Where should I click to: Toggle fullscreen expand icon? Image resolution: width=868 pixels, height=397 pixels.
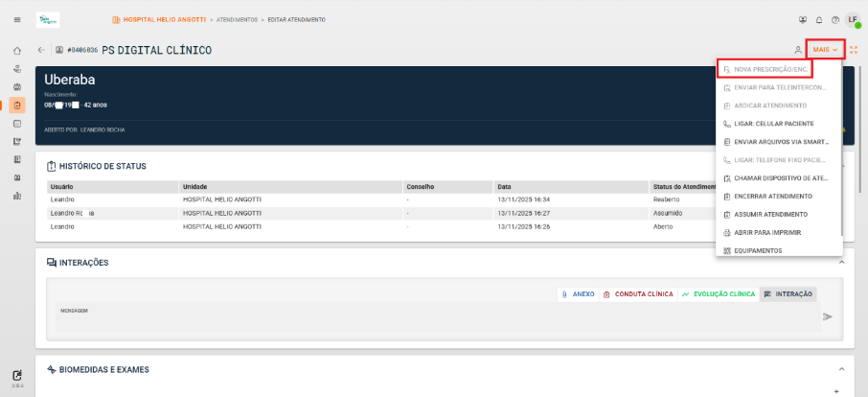click(854, 50)
